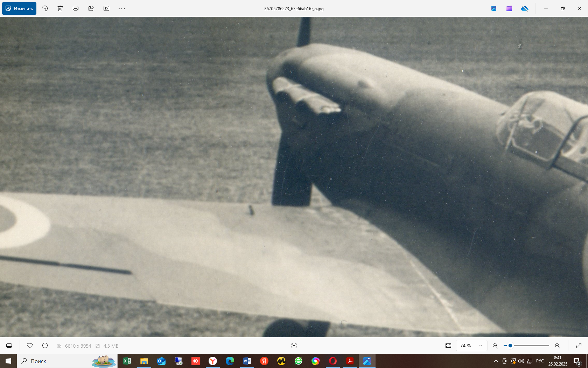Image resolution: width=588 pixels, height=368 pixels.
Task: Enter full screen with the expand arrows
Action: (579, 346)
